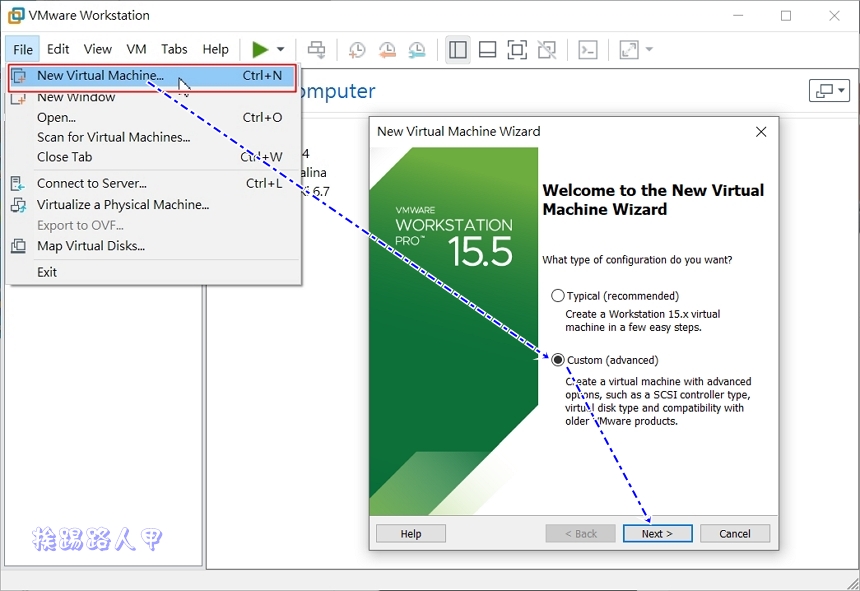Click the Unity mode toolbar icon
This screenshot has height=591, width=860.
pos(546,49)
